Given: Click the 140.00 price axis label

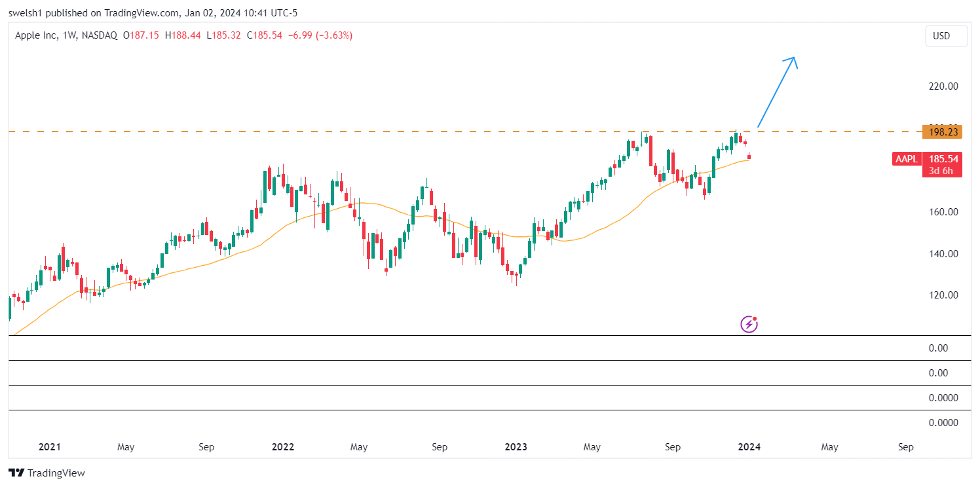Looking at the screenshot, I should pos(944,253).
